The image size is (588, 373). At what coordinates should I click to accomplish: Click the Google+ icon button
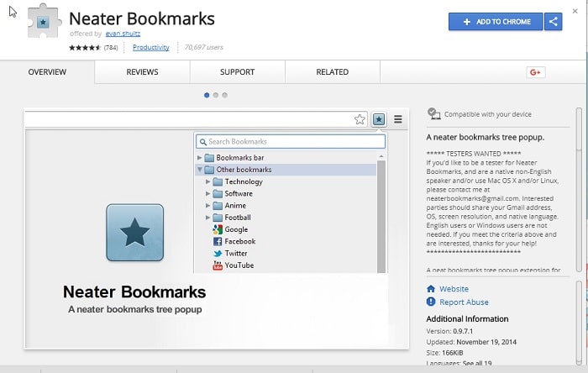[x=536, y=72]
